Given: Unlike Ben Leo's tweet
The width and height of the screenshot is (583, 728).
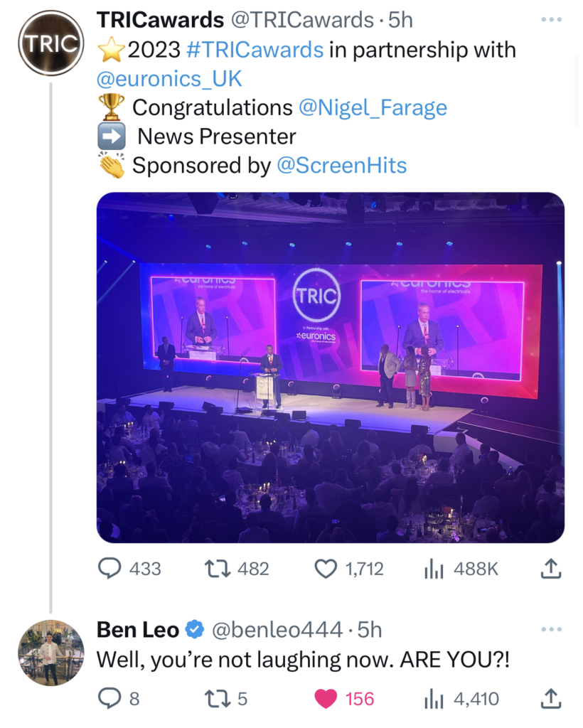Looking at the screenshot, I should (326, 700).
